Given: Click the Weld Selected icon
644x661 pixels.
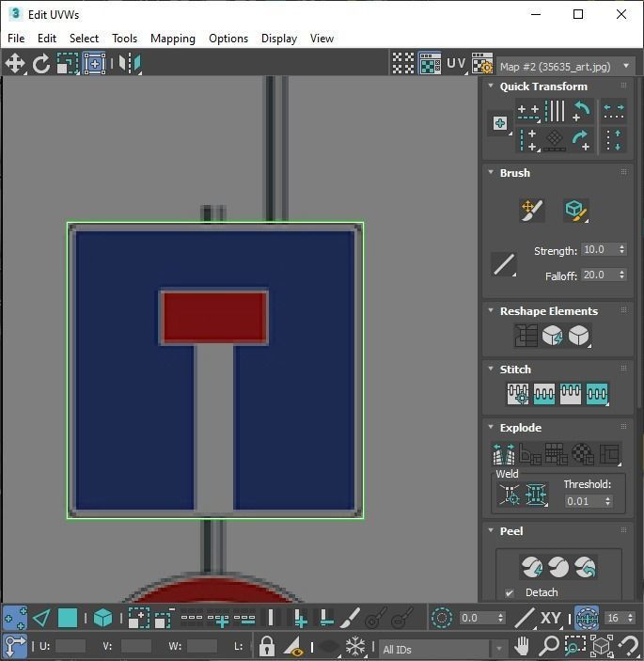Looking at the screenshot, I should coord(536,495).
